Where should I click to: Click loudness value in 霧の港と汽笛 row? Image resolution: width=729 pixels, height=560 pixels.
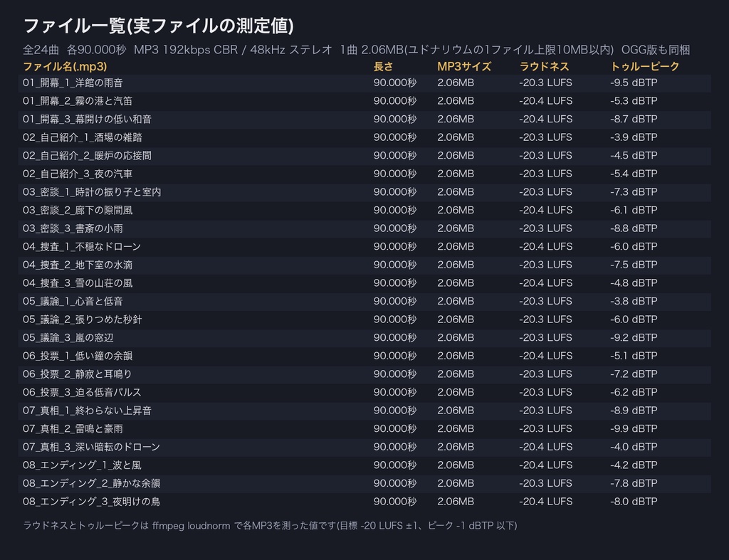point(546,101)
